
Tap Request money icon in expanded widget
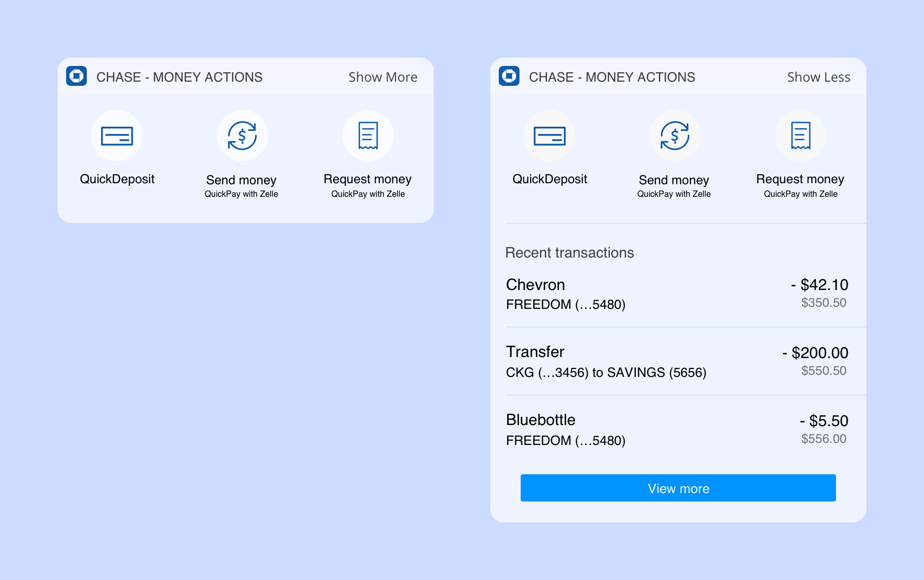pos(801,136)
